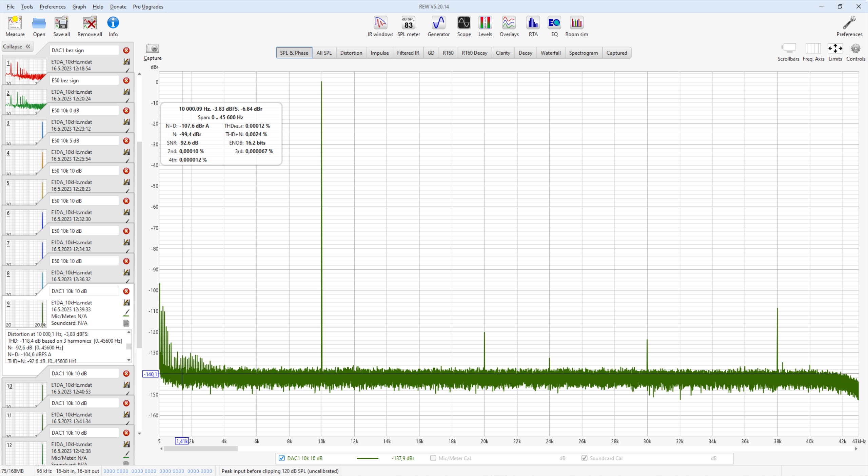The image size is (868, 476).
Task: Open the EQ window
Action: pos(554,26)
